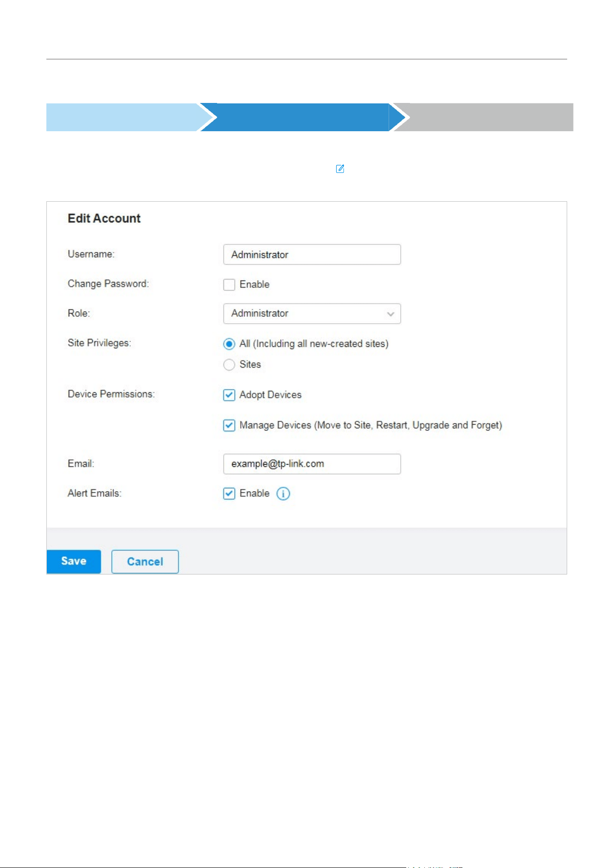Enable the Change Password checkbox
The width and height of the screenshot is (614, 868).
pos(229,285)
